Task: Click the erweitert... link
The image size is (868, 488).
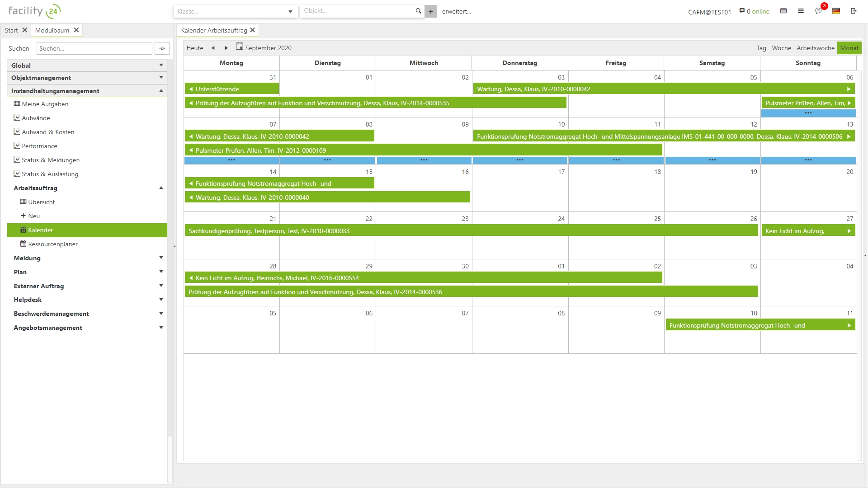Action: pyautogui.click(x=456, y=11)
